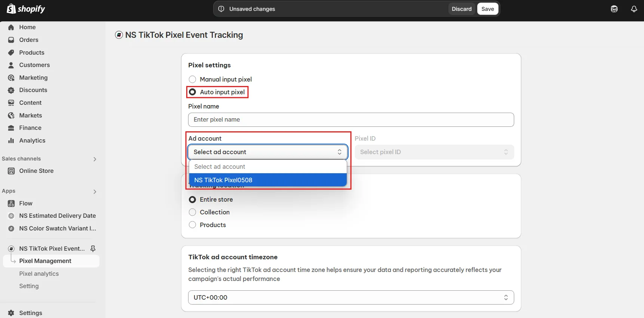This screenshot has height=318, width=644.
Task: Go to Pixel Management page
Action: tap(51, 261)
